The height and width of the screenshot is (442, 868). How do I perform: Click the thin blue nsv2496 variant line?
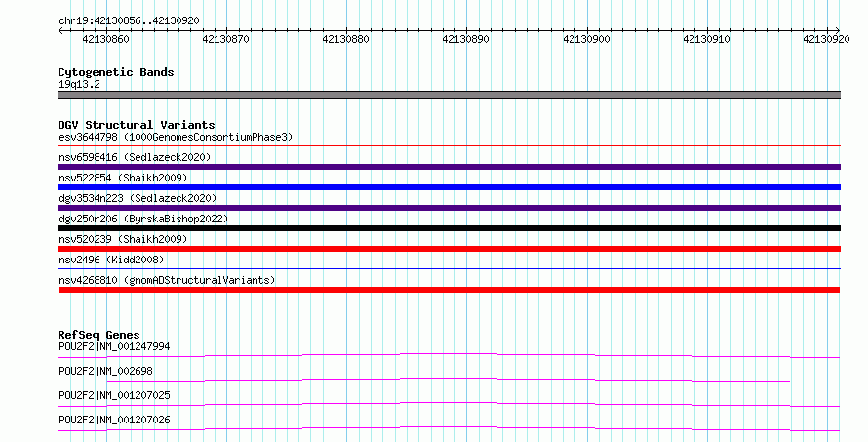(449, 269)
